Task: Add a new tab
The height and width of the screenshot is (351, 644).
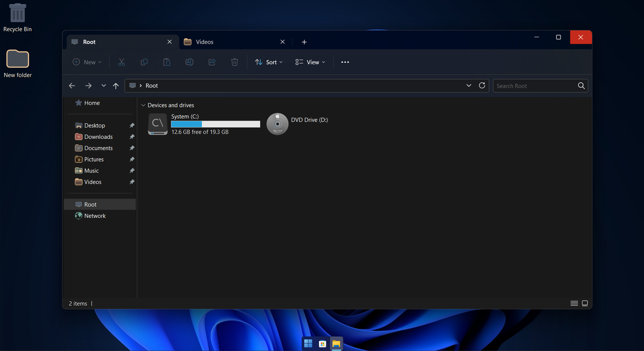Action: click(304, 42)
